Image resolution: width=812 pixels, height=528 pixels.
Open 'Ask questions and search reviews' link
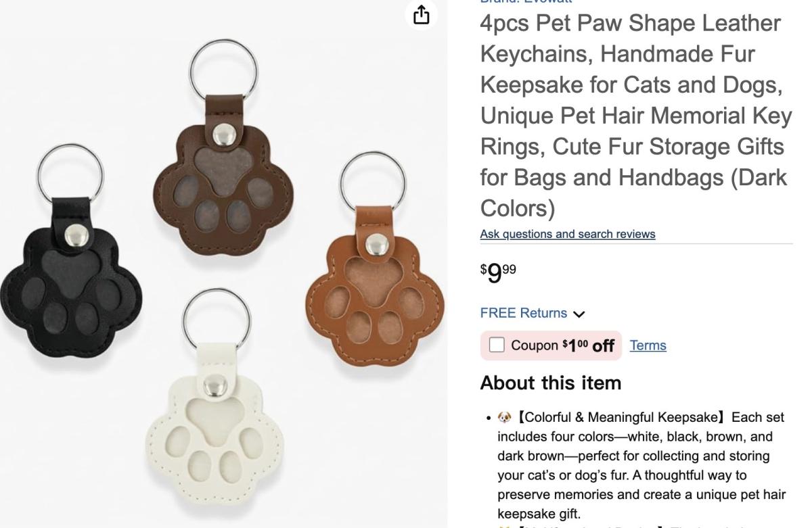coord(568,234)
